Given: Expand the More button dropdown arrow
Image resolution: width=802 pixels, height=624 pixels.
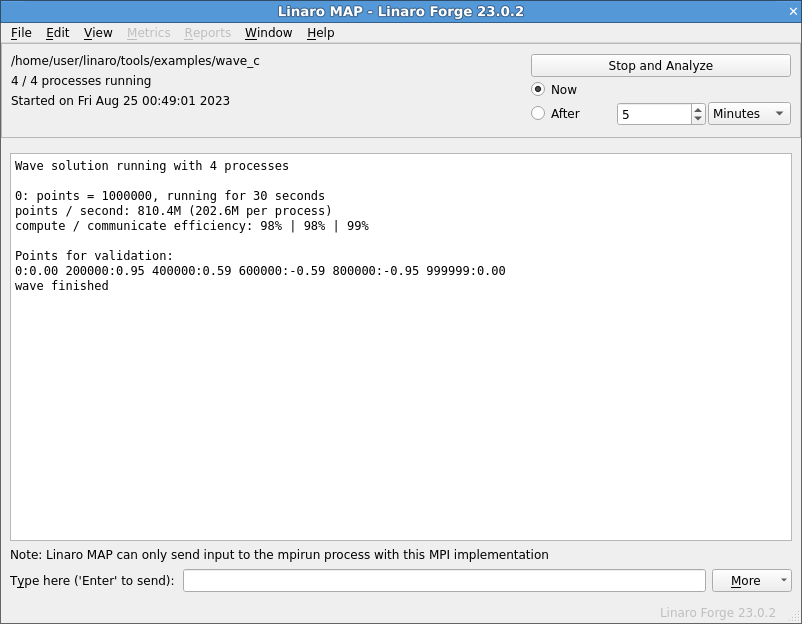Looking at the screenshot, I should [x=783, y=581].
